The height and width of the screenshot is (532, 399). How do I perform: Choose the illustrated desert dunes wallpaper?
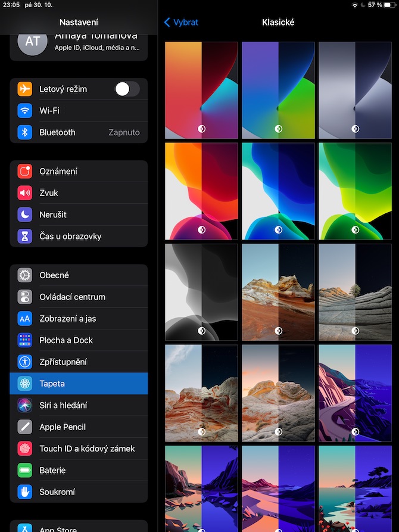tap(278, 489)
